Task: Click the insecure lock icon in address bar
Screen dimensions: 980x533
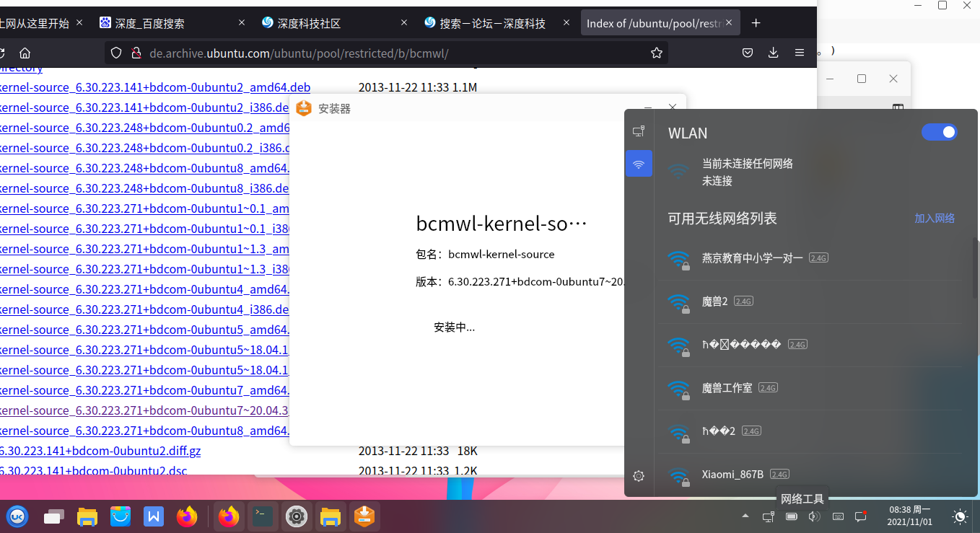Action: [x=135, y=53]
